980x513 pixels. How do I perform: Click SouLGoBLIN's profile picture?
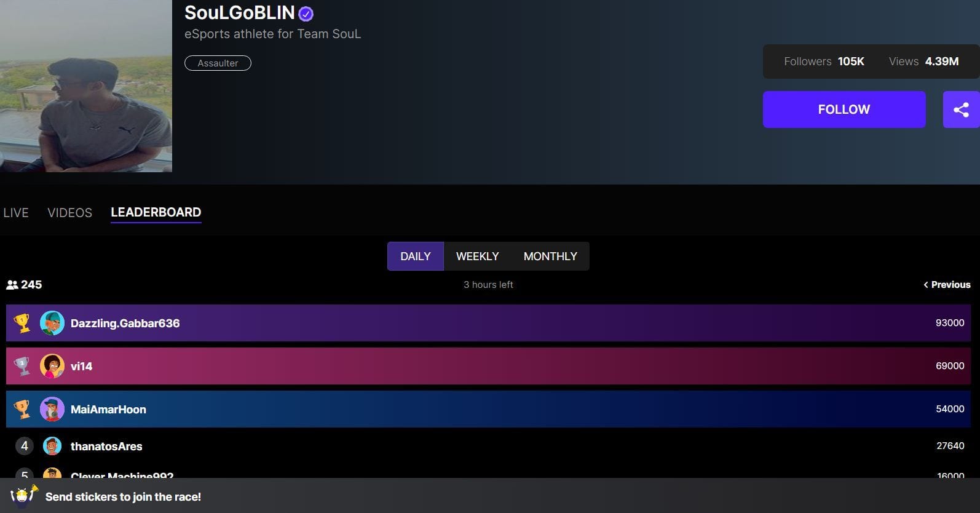click(86, 86)
